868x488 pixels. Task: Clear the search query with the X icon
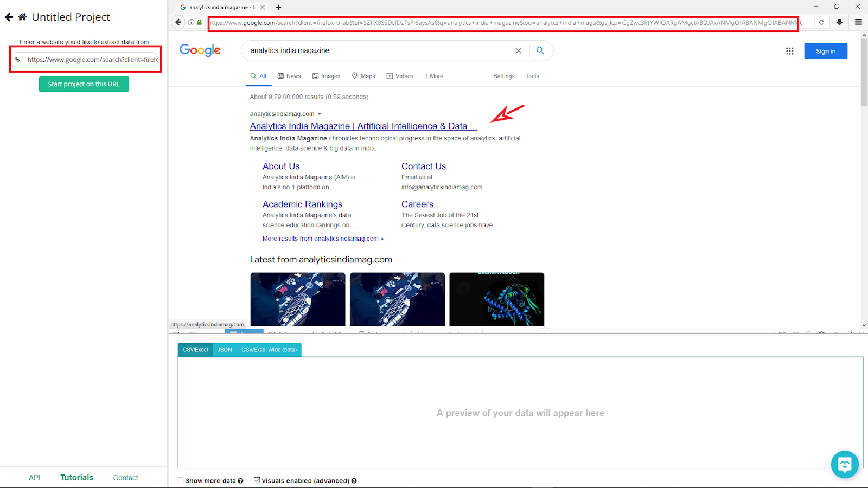point(519,50)
